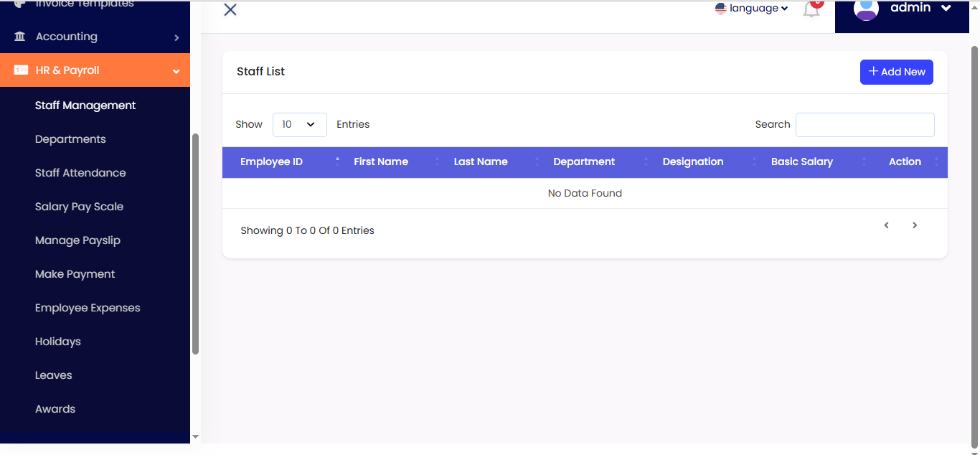This screenshot has width=980, height=455.
Task: Open Staff Attendance page
Action: click(80, 173)
